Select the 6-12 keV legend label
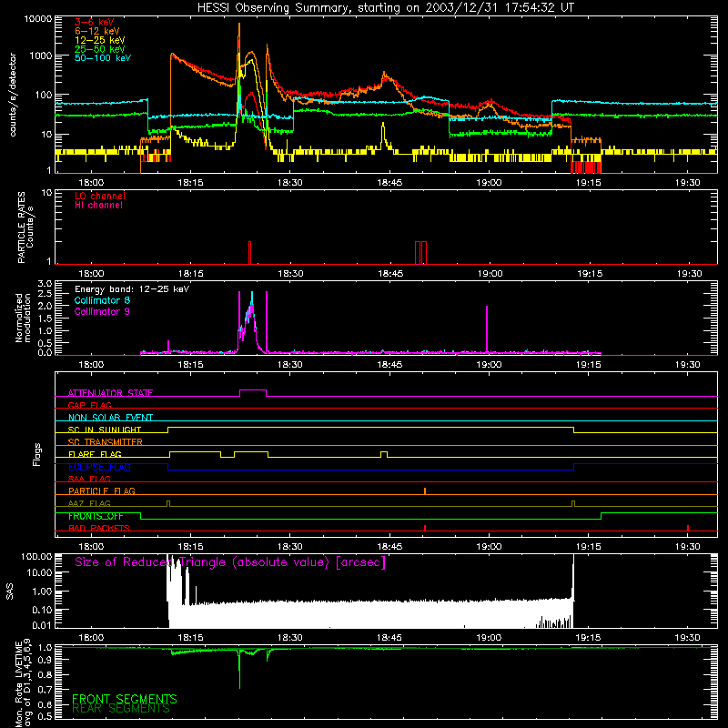Viewport: 728px width, 728px height. (x=97, y=31)
